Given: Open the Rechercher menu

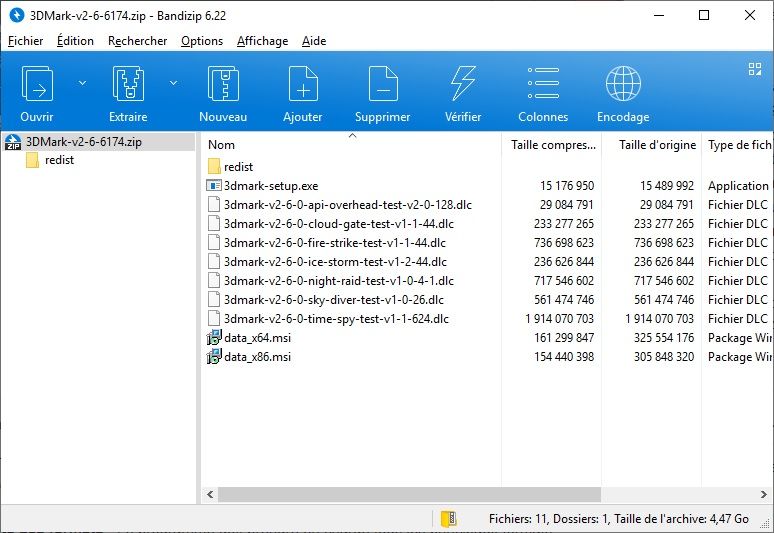Looking at the screenshot, I should click(137, 41).
